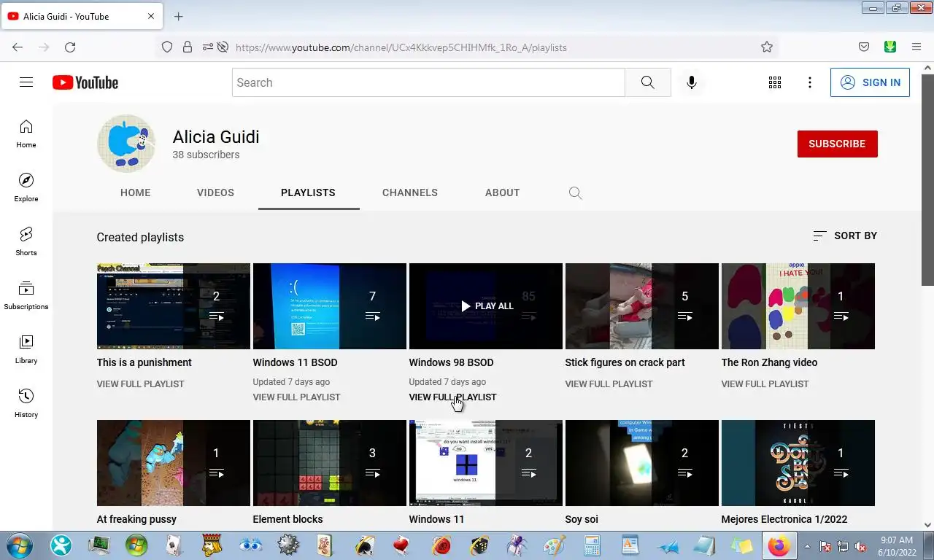Image resolution: width=934 pixels, height=560 pixels.
Task: Show the tracking protection shield panel
Action: pyautogui.click(x=167, y=47)
